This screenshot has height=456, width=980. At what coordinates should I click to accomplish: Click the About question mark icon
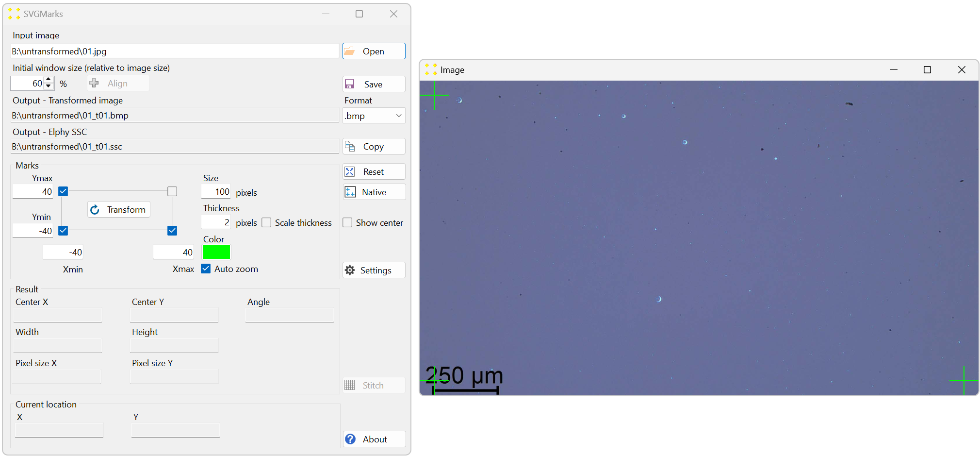pyautogui.click(x=350, y=439)
